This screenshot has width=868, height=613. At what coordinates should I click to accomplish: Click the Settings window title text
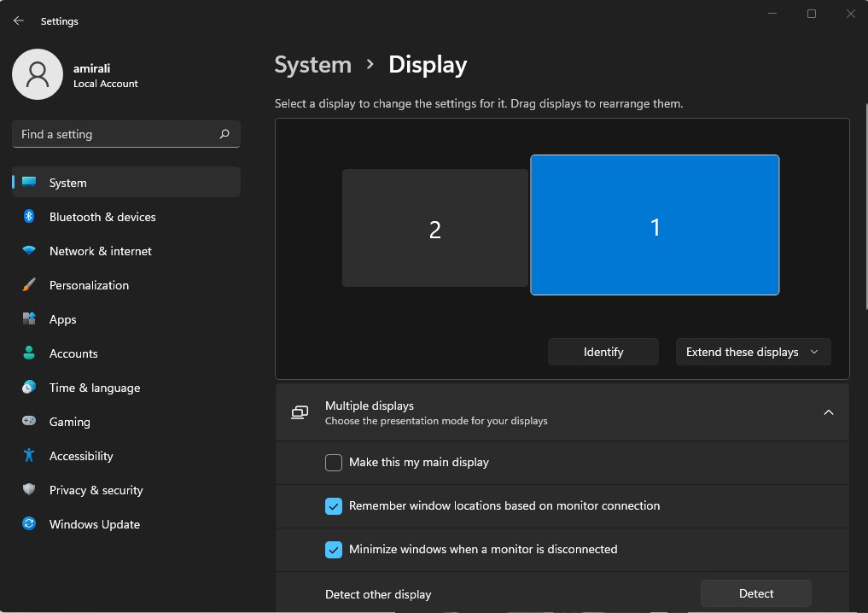coord(59,21)
